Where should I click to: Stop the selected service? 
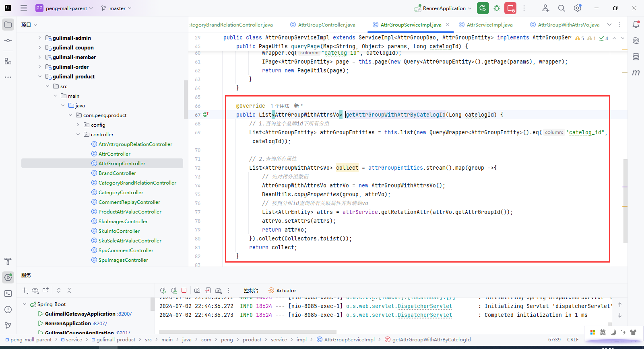(x=184, y=290)
